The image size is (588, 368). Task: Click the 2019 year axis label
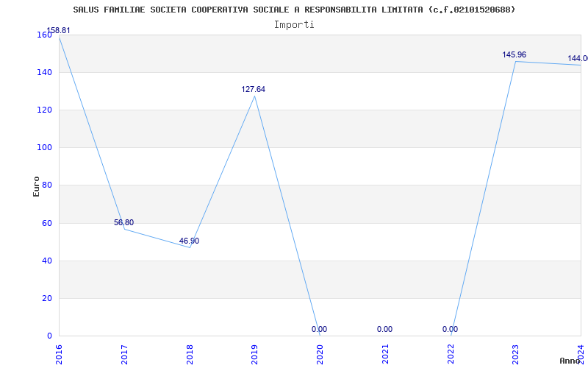point(254,354)
